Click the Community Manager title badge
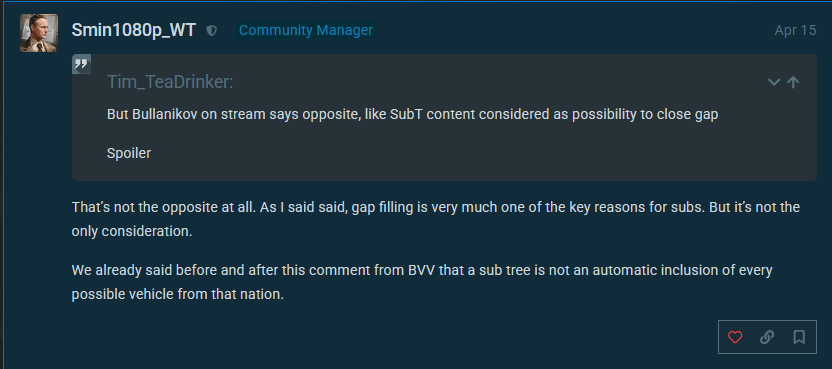This screenshot has width=832, height=369. tap(306, 30)
